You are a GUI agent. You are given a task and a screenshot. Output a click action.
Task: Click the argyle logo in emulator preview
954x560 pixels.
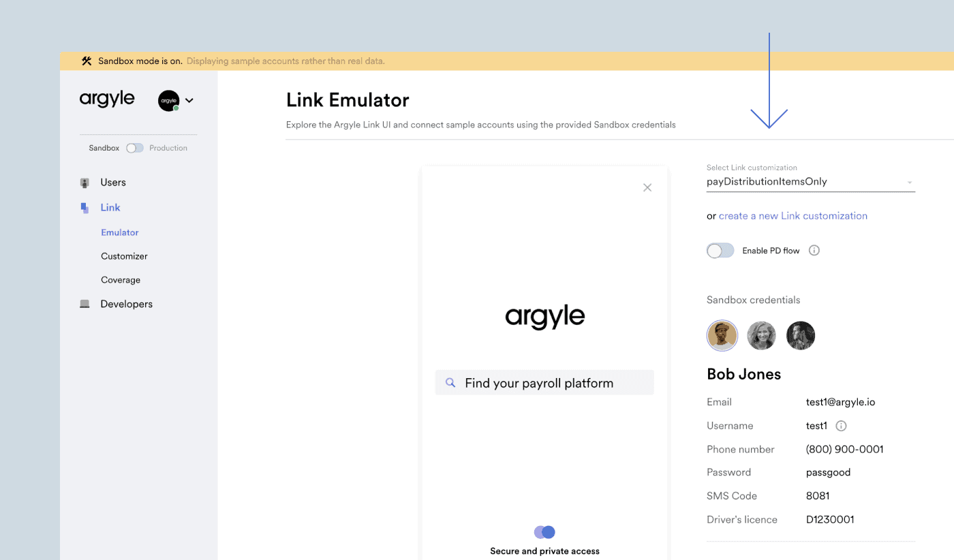(x=544, y=317)
